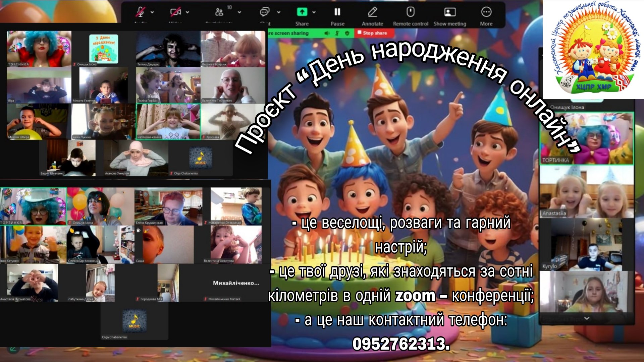Unmute the microphone in Zoom toolbar
644x362 pixels.
click(x=140, y=12)
